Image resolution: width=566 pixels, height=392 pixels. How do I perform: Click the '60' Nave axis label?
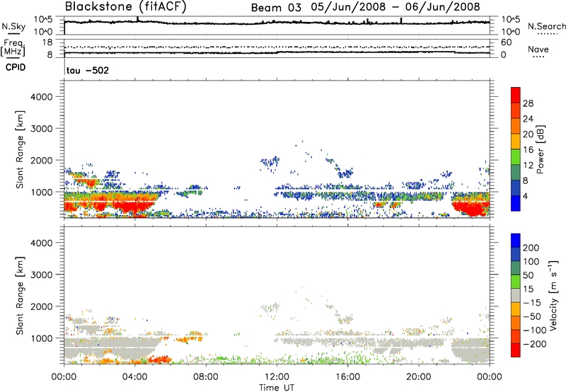tap(507, 42)
